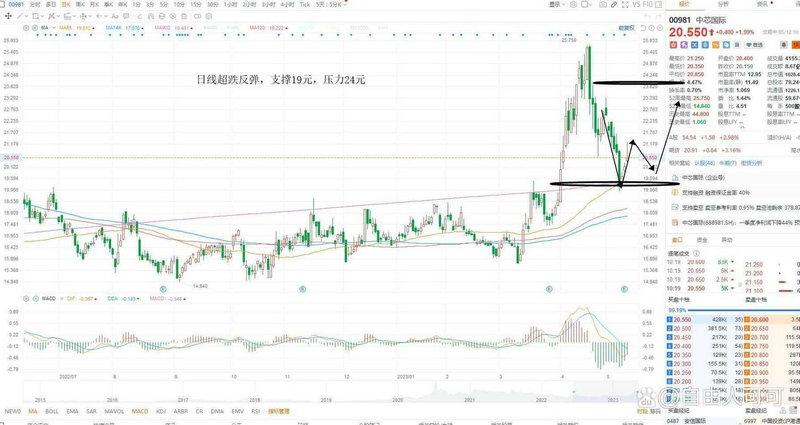Select the 资金 tab in order panel
The height and width of the screenshot is (425, 800).
[x=701, y=241]
